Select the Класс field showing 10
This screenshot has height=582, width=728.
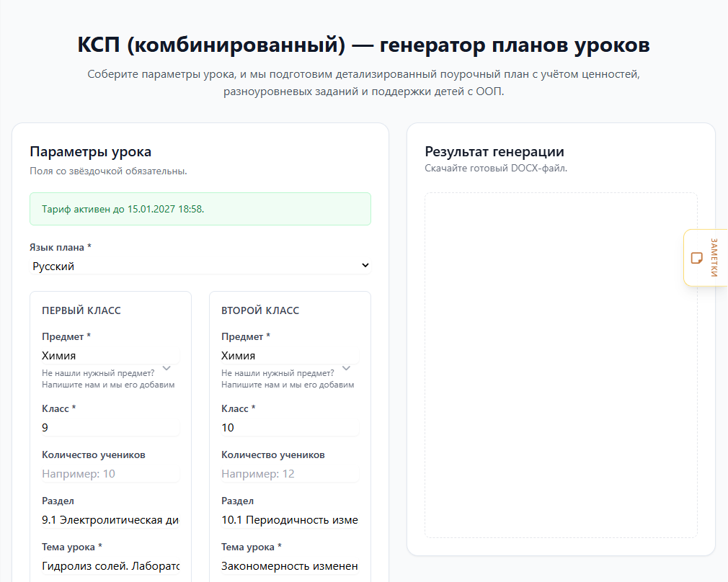[290, 427]
